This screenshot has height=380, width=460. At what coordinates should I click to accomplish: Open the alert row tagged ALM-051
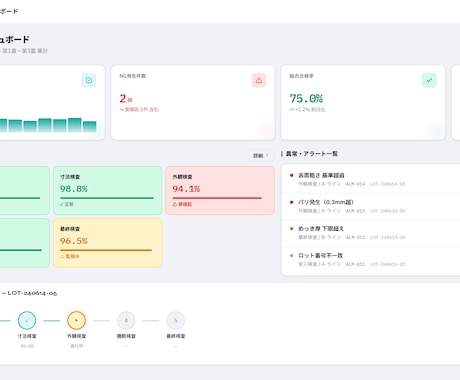(371, 260)
